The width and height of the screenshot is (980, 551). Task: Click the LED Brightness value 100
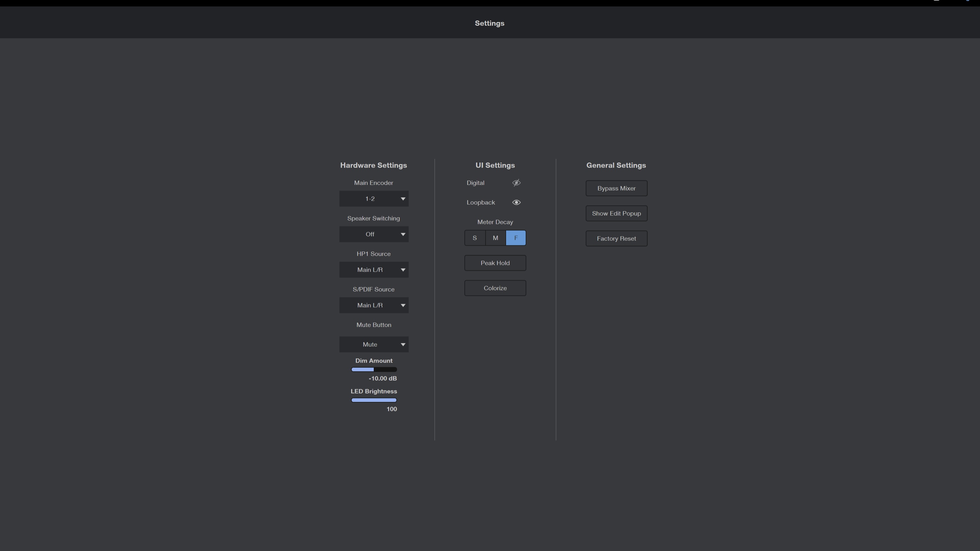coord(392,409)
